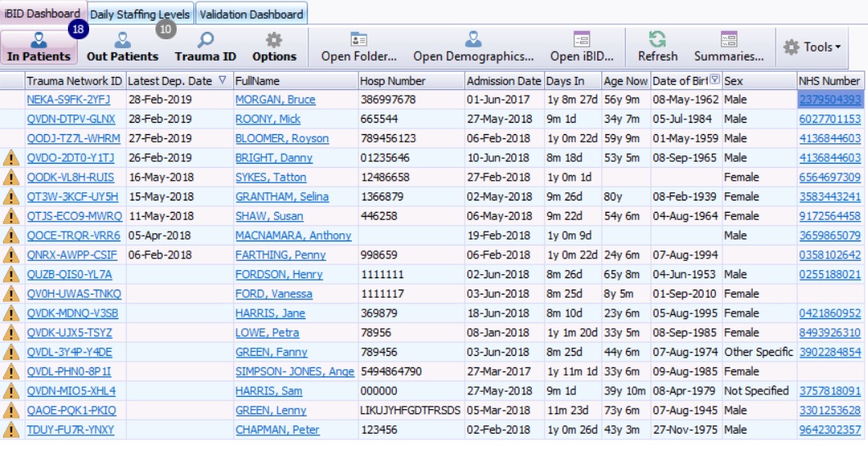
Task: Click the Open Folder toolbar icon
Action: (x=358, y=39)
